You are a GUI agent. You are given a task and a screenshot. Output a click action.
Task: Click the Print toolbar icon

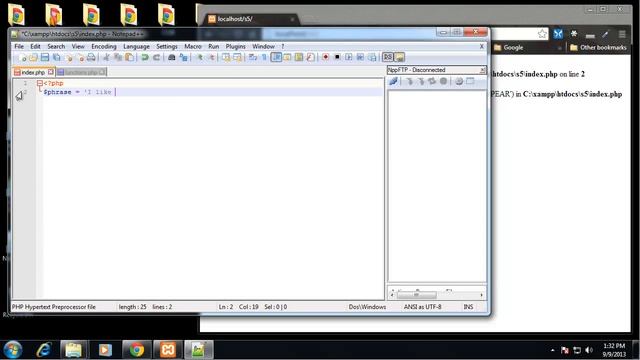tap(91, 58)
